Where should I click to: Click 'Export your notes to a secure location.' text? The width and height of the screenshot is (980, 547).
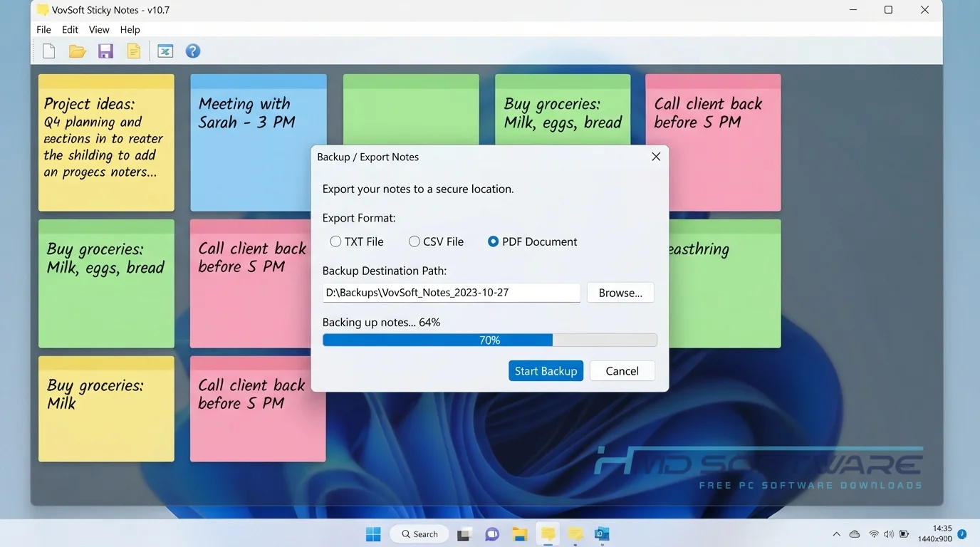(418, 189)
